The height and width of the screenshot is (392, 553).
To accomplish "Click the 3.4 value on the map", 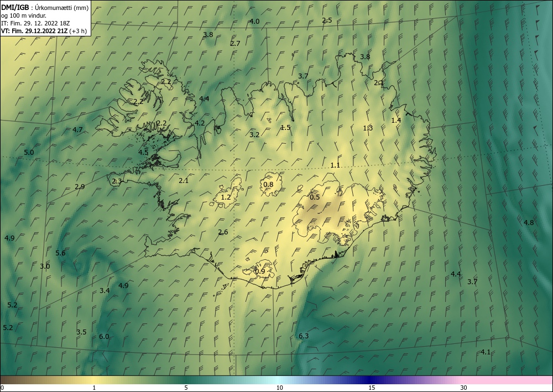I will coord(105,290).
